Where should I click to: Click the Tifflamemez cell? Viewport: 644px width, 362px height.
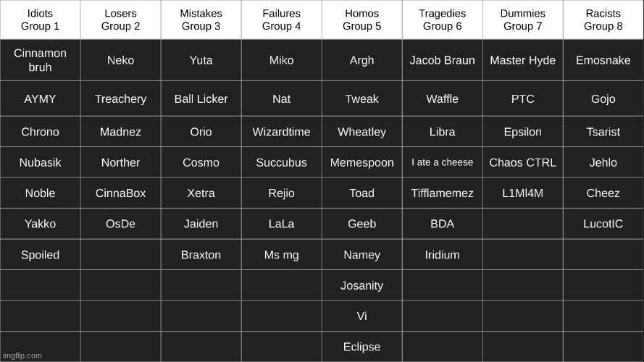[443, 193]
